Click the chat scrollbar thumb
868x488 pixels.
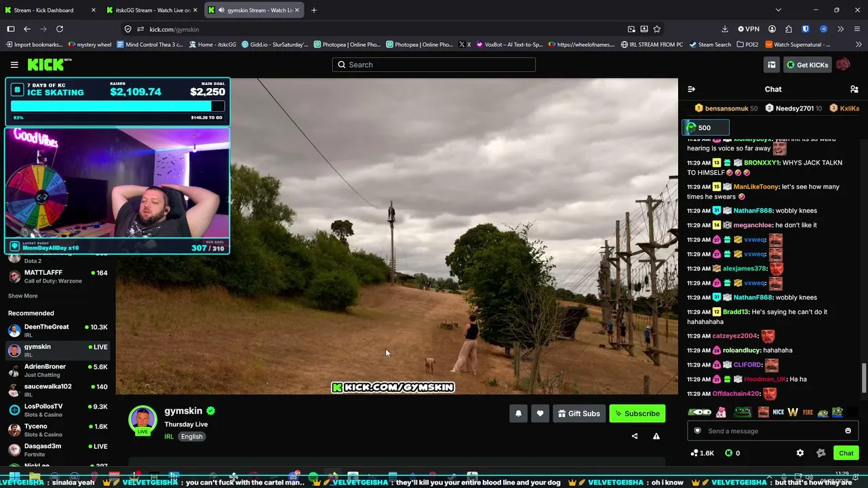(x=863, y=378)
